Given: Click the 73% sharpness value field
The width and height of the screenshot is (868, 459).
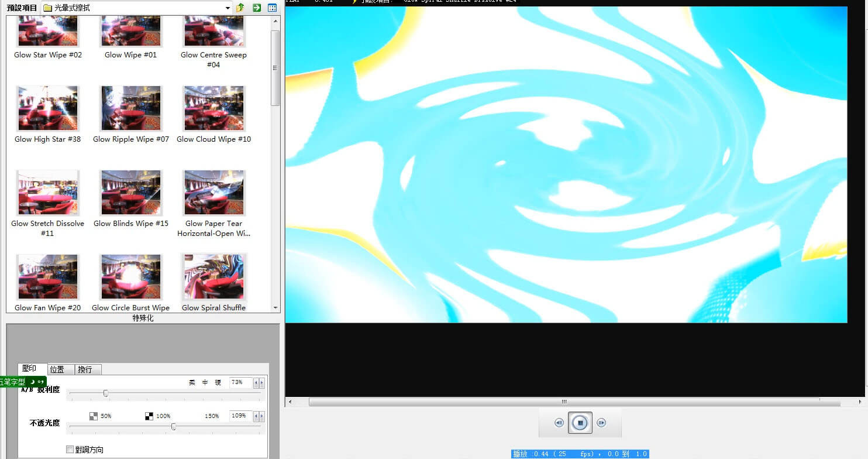Looking at the screenshot, I should (240, 382).
